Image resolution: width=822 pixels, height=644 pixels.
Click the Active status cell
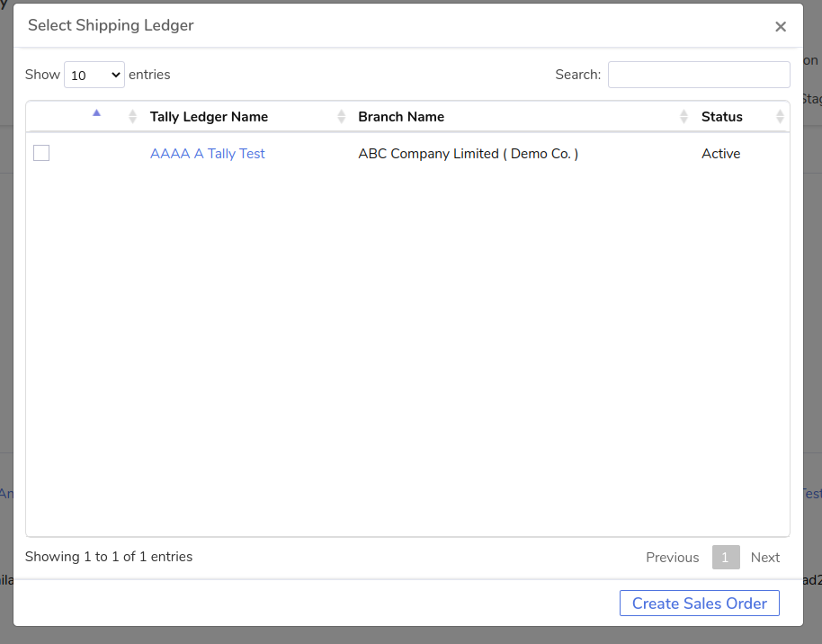tap(721, 154)
